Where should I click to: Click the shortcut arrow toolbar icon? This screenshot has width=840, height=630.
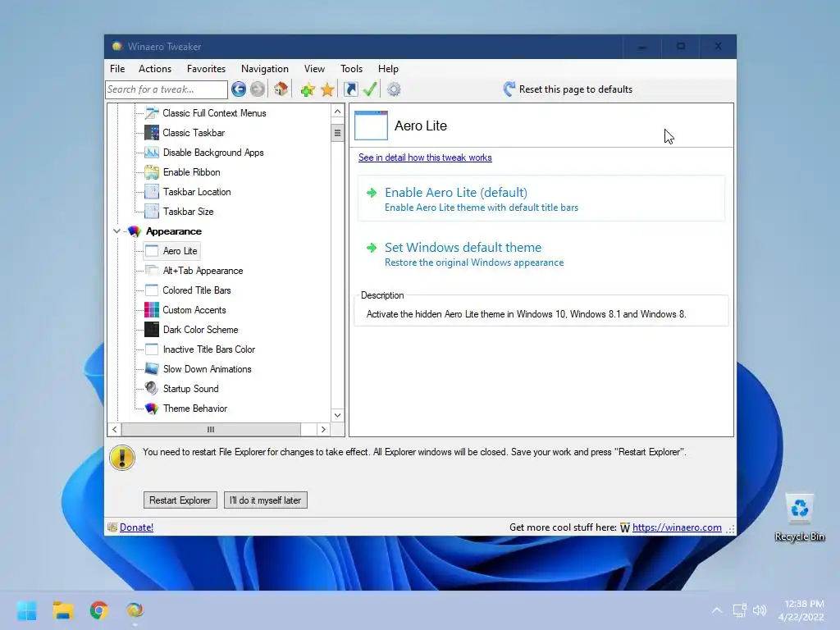pos(351,89)
